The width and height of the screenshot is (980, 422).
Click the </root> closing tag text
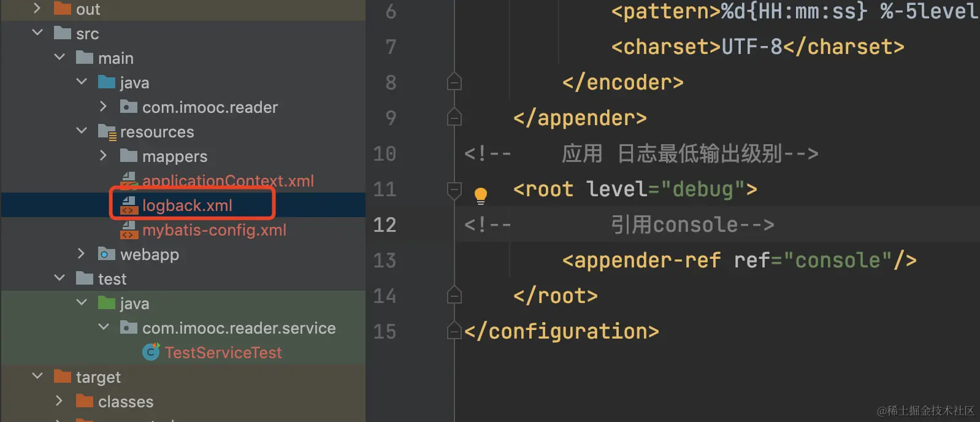click(x=555, y=296)
